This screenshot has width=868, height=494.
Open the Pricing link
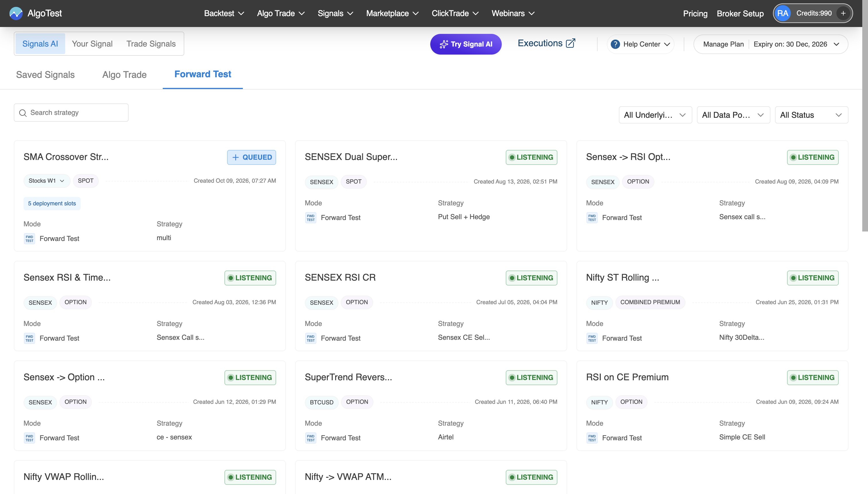click(695, 13)
